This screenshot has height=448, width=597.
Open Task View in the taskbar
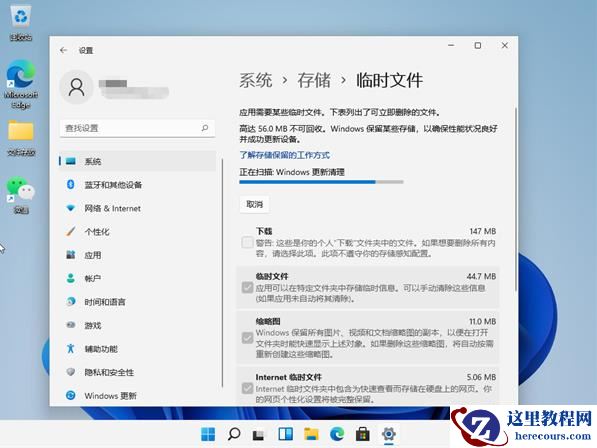click(x=259, y=435)
